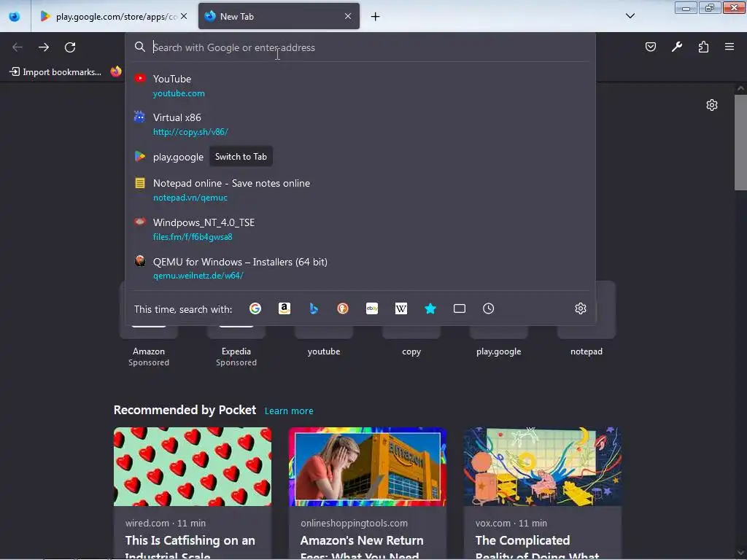Search this time with Bing
The height and width of the screenshot is (560, 747).
[314, 308]
